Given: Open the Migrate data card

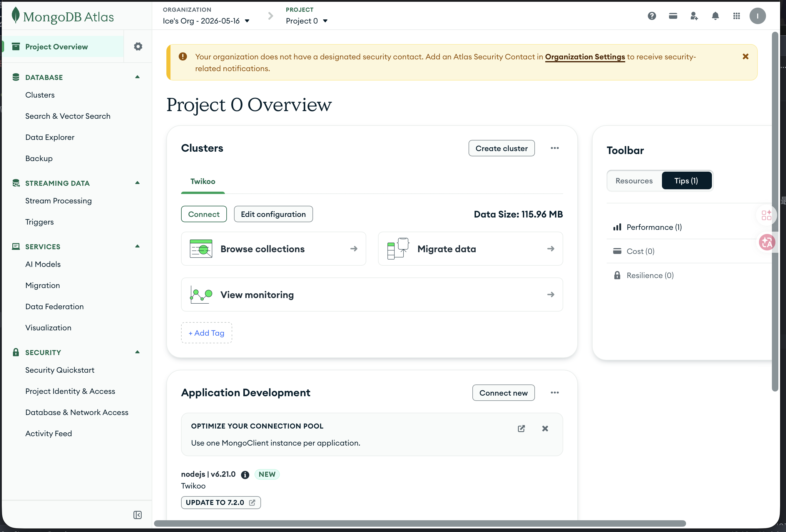Looking at the screenshot, I should click(x=470, y=249).
